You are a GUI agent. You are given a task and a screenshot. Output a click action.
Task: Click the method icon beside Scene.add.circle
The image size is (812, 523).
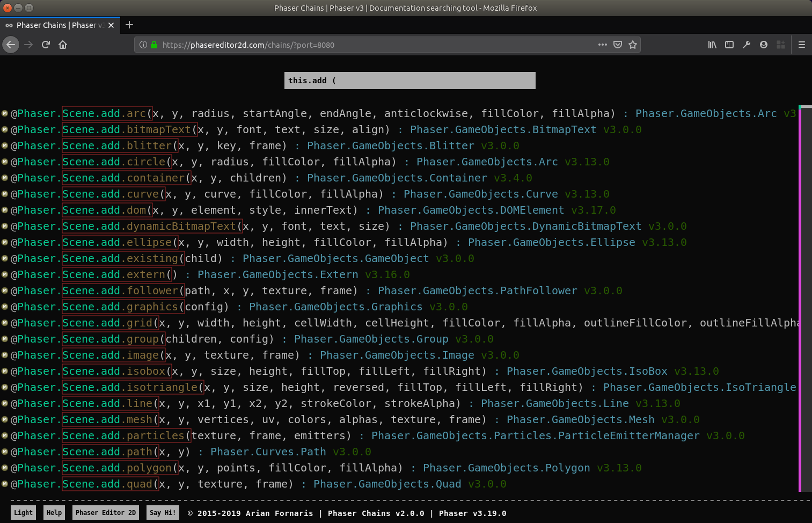tap(4, 162)
